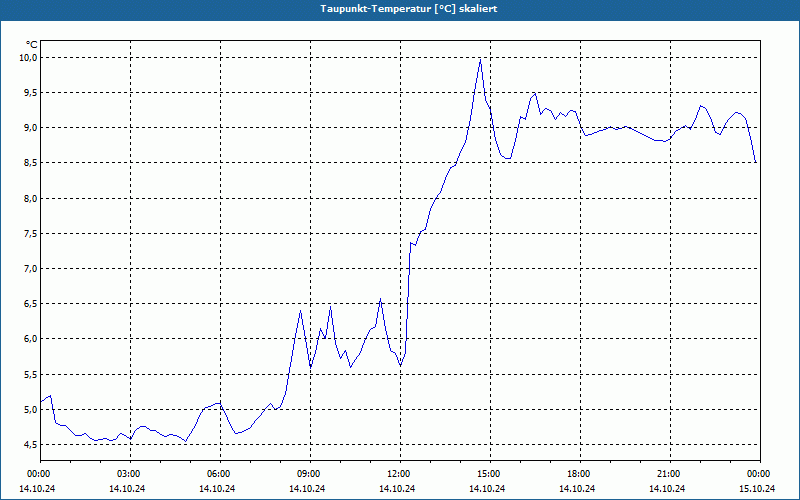Select the "10,0" y-axis label
This screenshot has width=800, height=500.
pos(29,58)
